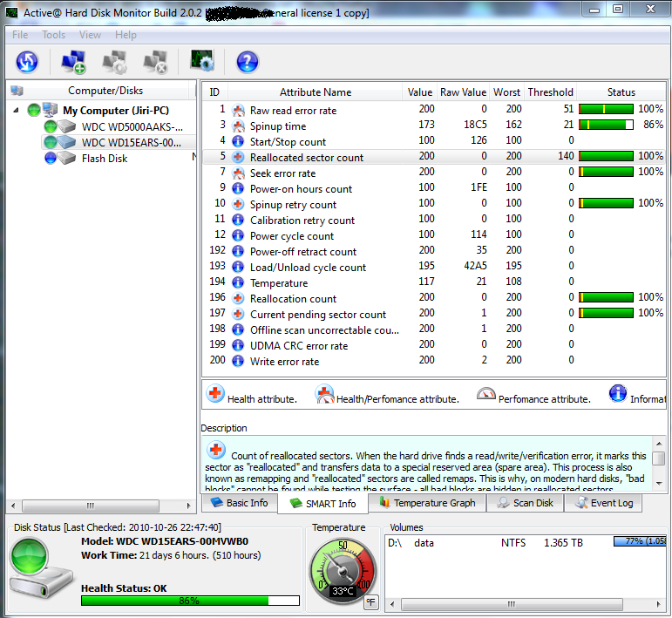Click the add remote computer icon

[x=73, y=62]
